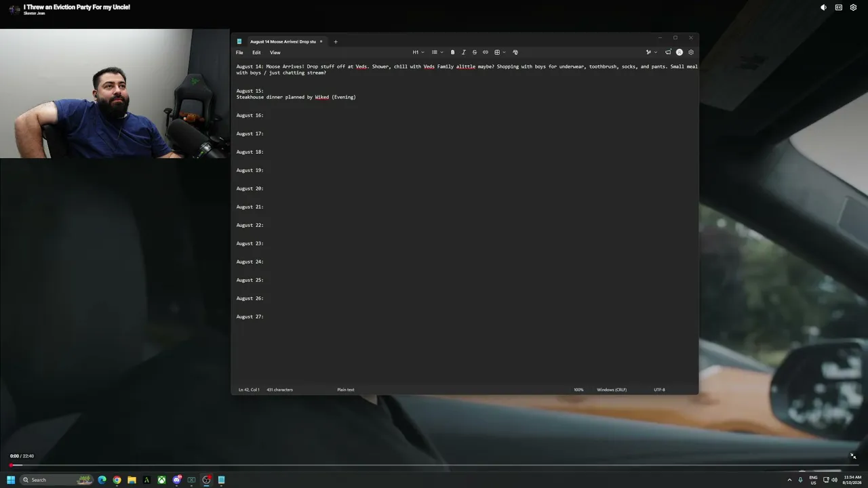This screenshot has width=868, height=488.
Task: Click the Table icon in Notepad toolbar
Action: (497, 52)
